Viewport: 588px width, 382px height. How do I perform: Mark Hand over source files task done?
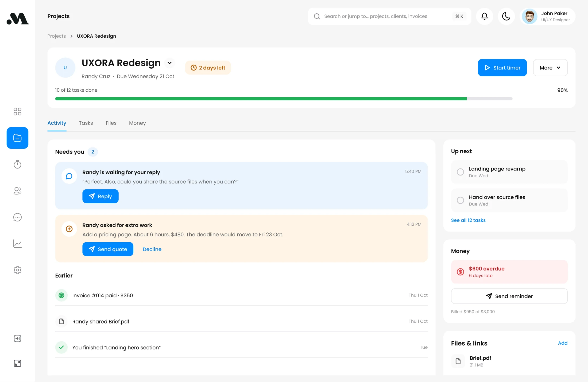pyautogui.click(x=460, y=200)
